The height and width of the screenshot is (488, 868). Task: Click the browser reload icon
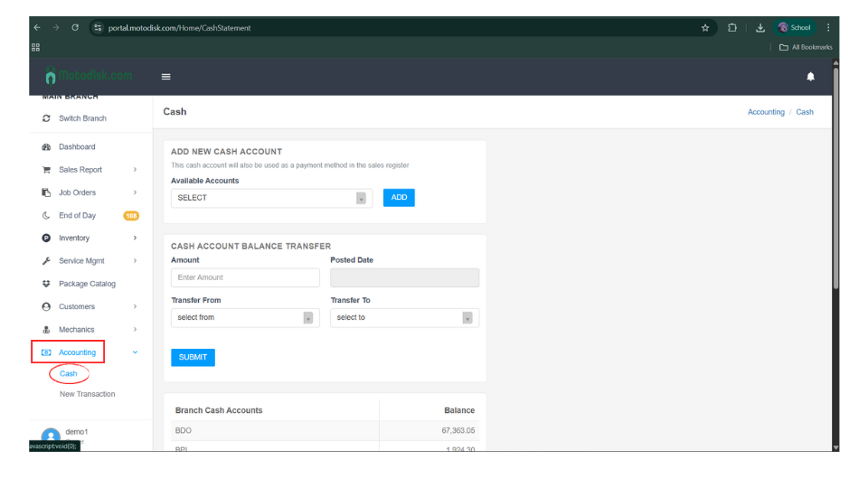[75, 28]
